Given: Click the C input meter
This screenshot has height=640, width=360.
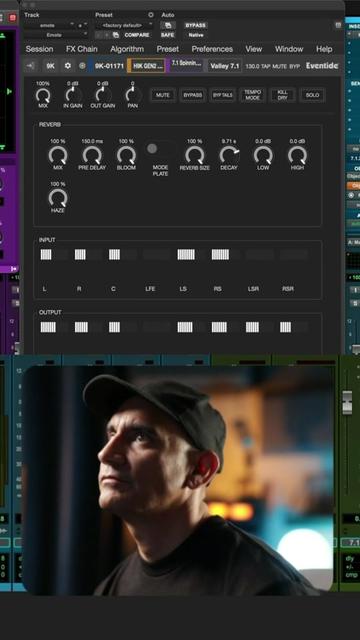Looking at the screenshot, I should (x=123, y=255).
